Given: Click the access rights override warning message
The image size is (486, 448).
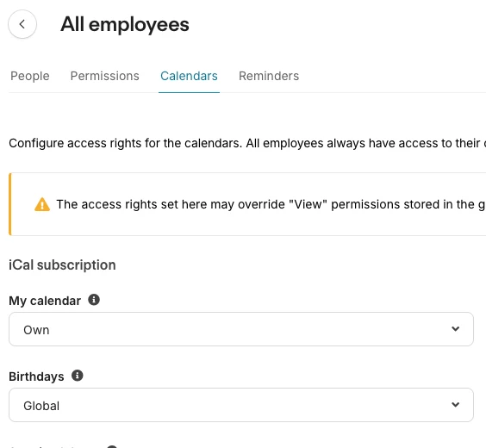Looking at the screenshot, I should pos(271,204).
